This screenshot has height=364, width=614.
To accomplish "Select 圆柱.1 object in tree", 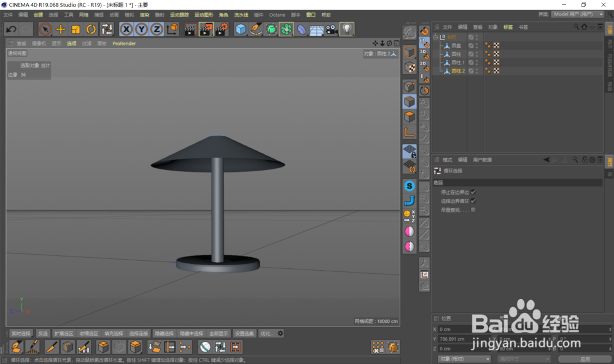I will tap(458, 62).
